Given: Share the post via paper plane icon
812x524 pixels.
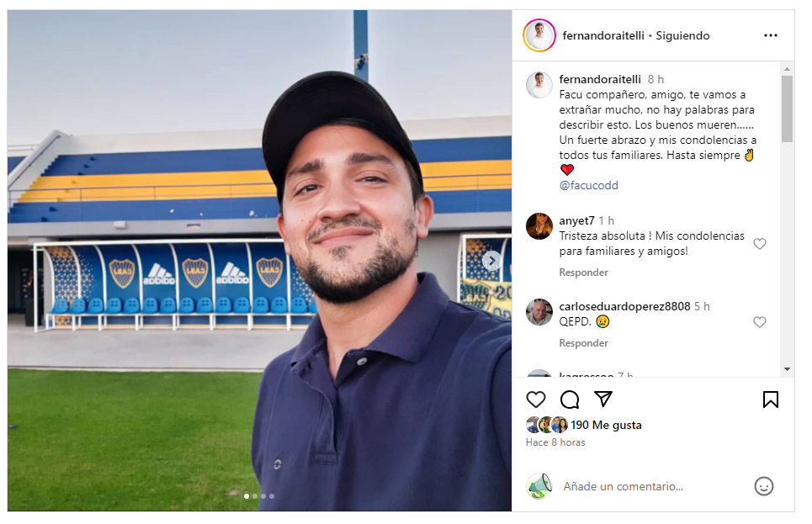Looking at the screenshot, I should click(603, 399).
